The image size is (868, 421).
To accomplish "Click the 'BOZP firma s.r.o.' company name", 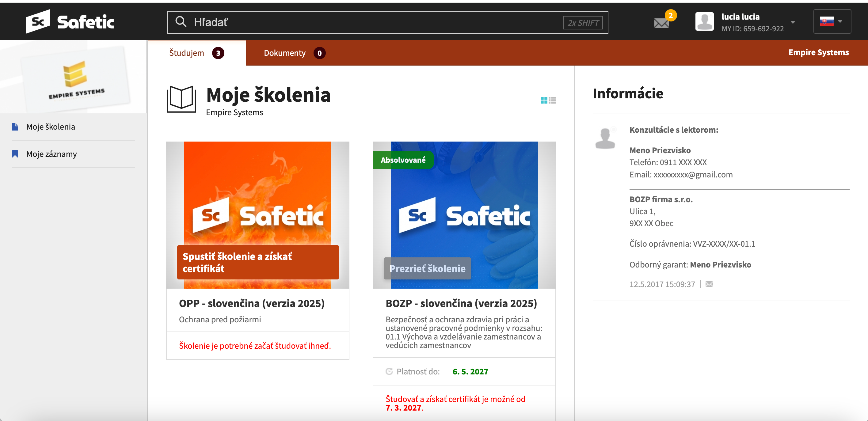I will (661, 199).
